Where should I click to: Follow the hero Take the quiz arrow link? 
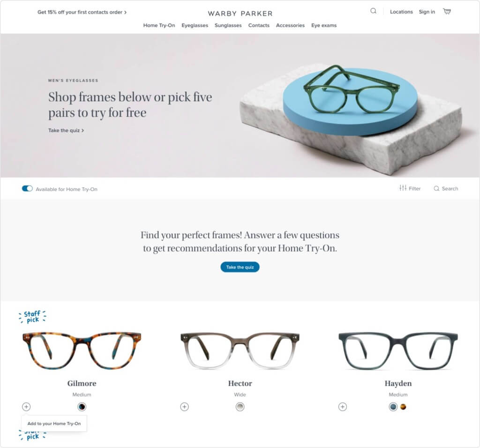click(66, 130)
